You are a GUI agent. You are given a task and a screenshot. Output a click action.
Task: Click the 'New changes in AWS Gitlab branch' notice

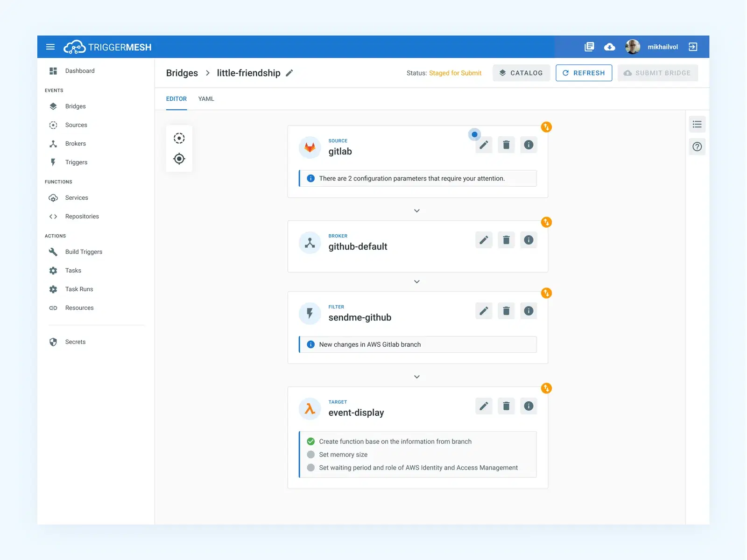pyautogui.click(x=418, y=344)
